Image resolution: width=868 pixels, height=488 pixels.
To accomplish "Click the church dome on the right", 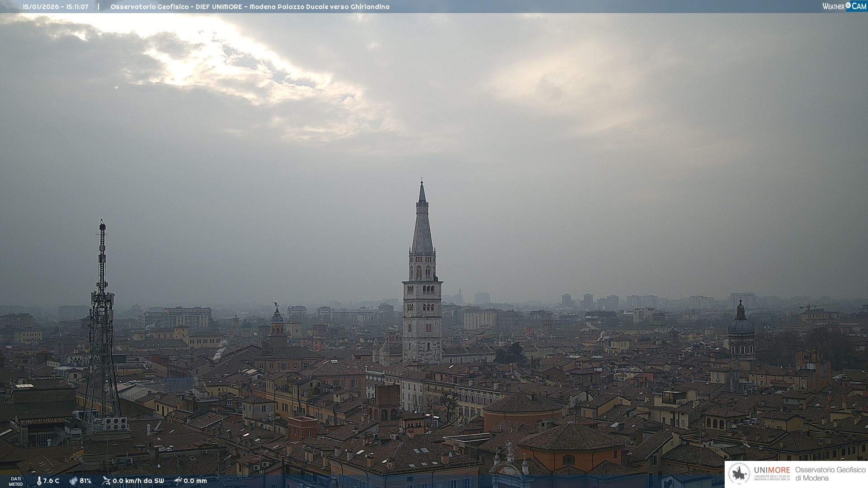I will [x=741, y=325].
